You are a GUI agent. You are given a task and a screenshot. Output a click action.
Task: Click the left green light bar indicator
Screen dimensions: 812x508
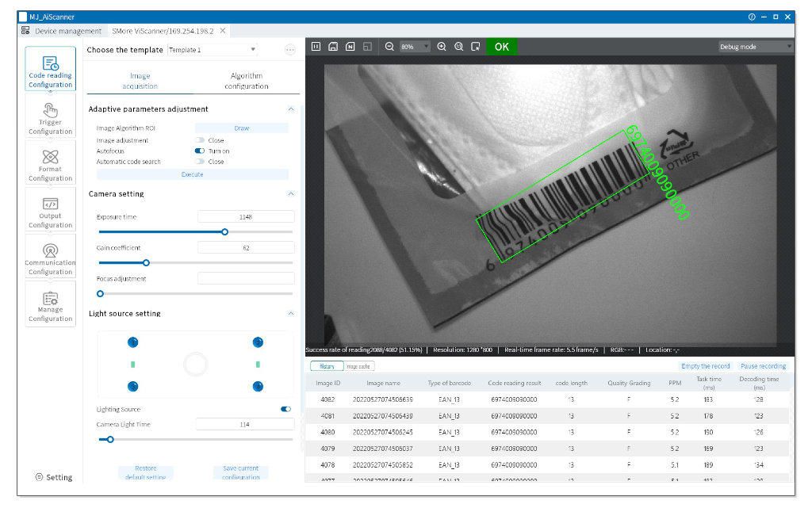[133, 365]
